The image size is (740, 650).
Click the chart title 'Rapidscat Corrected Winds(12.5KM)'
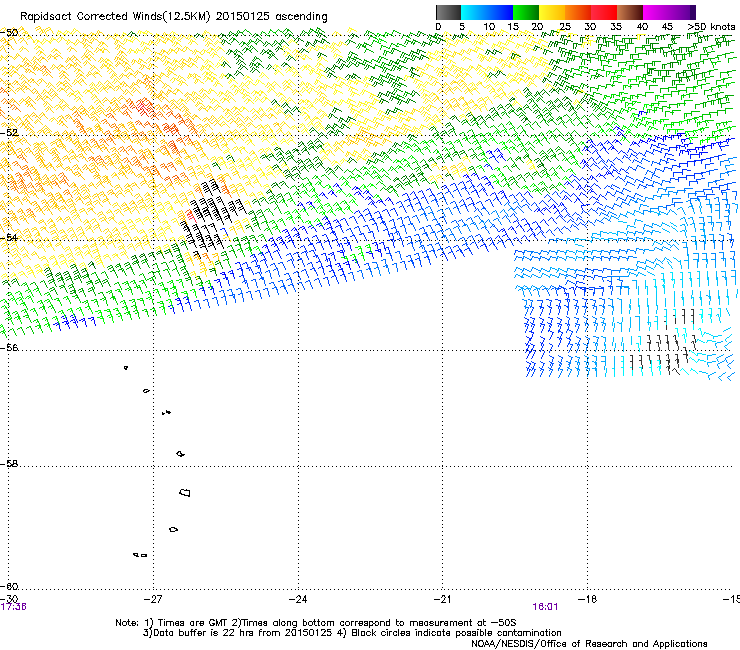click(115, 17)
